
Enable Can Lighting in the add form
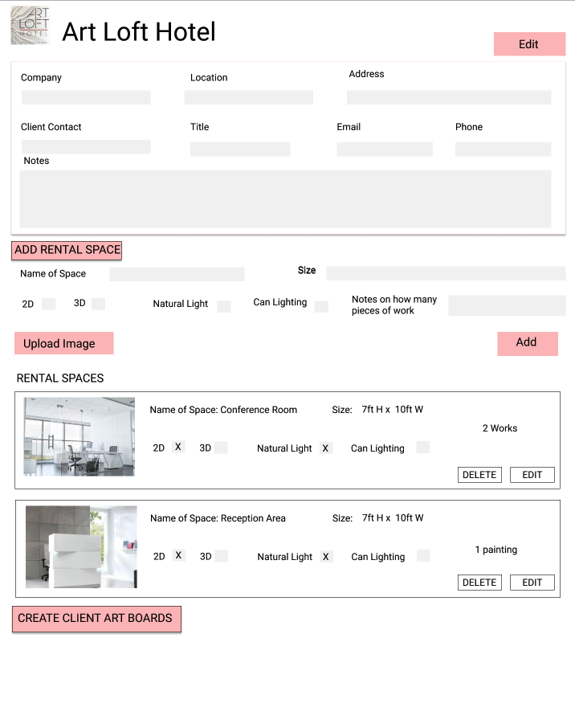pyautogui.click(x=321, y=306)
